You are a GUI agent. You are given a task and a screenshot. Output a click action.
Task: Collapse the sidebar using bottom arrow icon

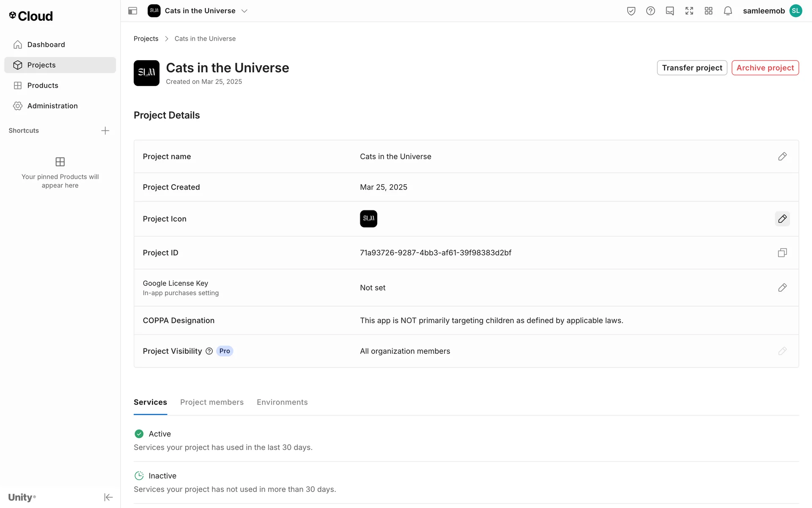pyautogui.click(x=108, y=497)
